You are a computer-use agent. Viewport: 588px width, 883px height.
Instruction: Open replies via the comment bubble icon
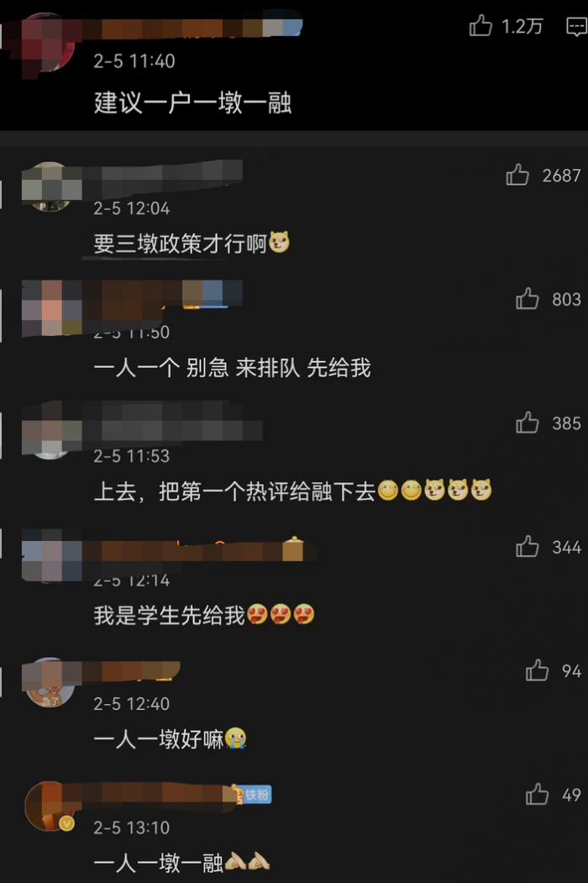(576, 27)
